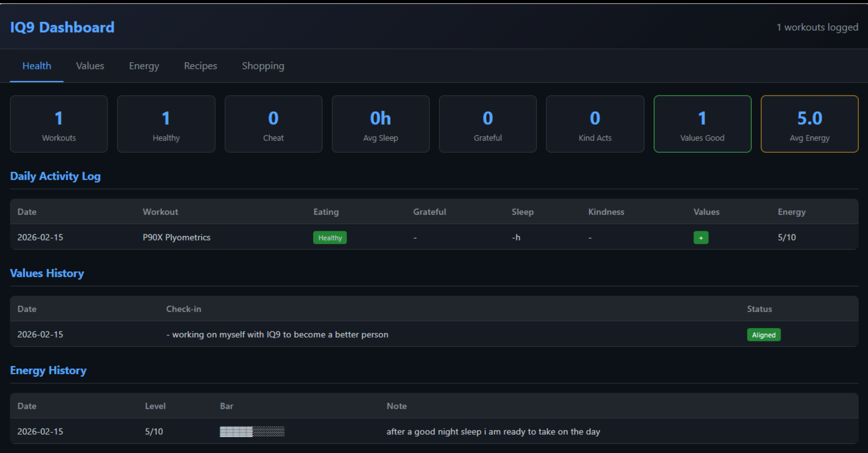Screen dimensions: 868x453
Task: Click the IQ9 Dashboard title
Action: point(62,27)
